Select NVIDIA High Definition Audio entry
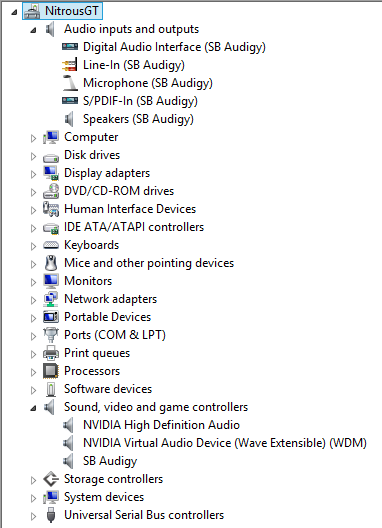The image size is (382, 528). tap(161, 425)
